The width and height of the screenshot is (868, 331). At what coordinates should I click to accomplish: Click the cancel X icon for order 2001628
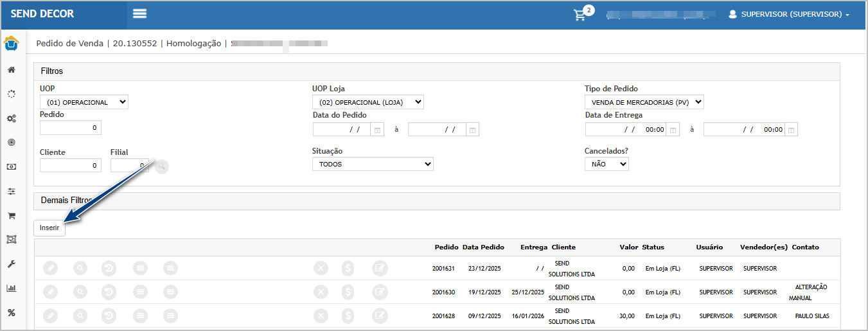coord(320,316)
